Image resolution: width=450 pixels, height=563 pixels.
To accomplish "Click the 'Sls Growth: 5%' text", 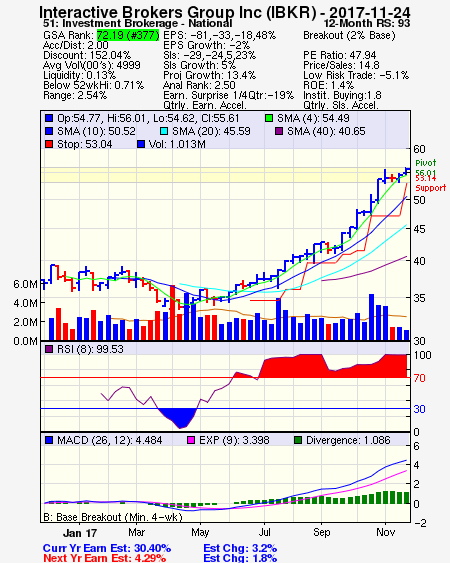I will pyautogui.click(x=200, y=65).
